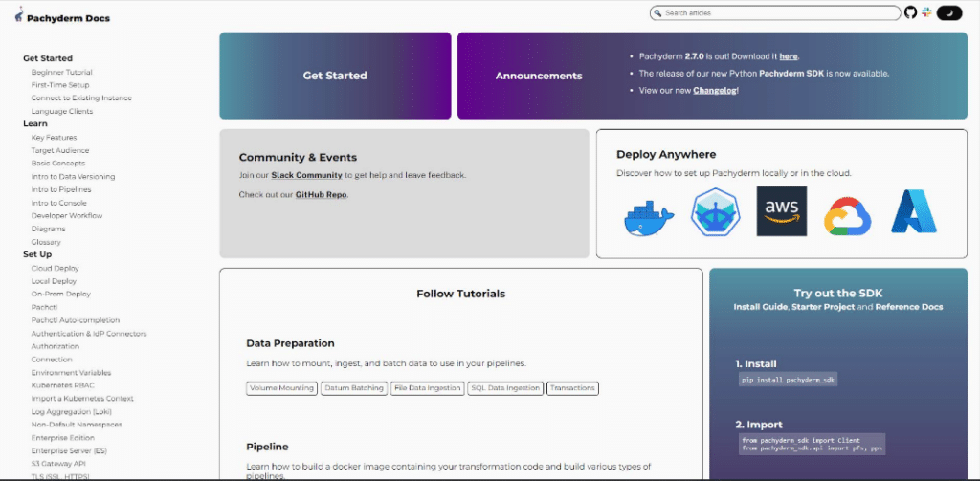Open the GitHub icon in header

911,12
